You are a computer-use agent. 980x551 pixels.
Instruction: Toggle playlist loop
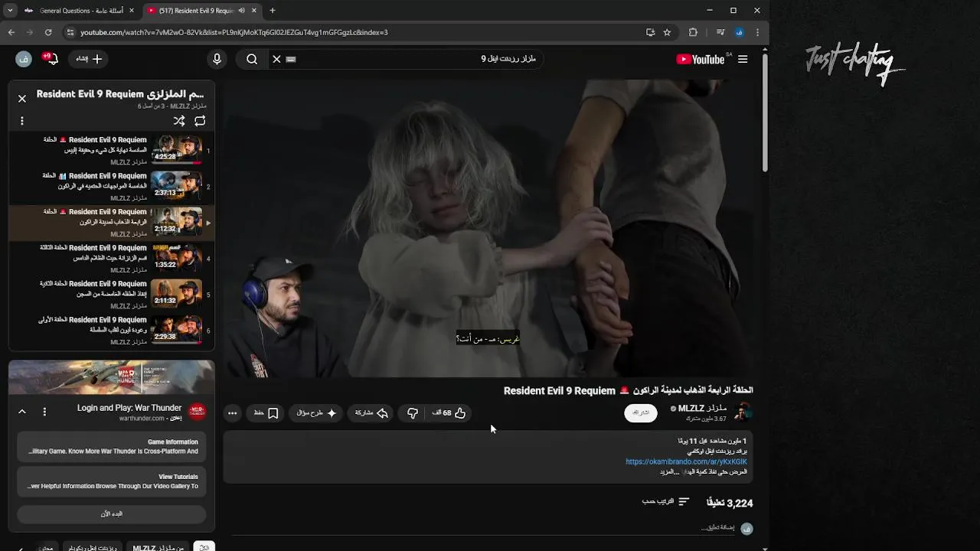200,121
